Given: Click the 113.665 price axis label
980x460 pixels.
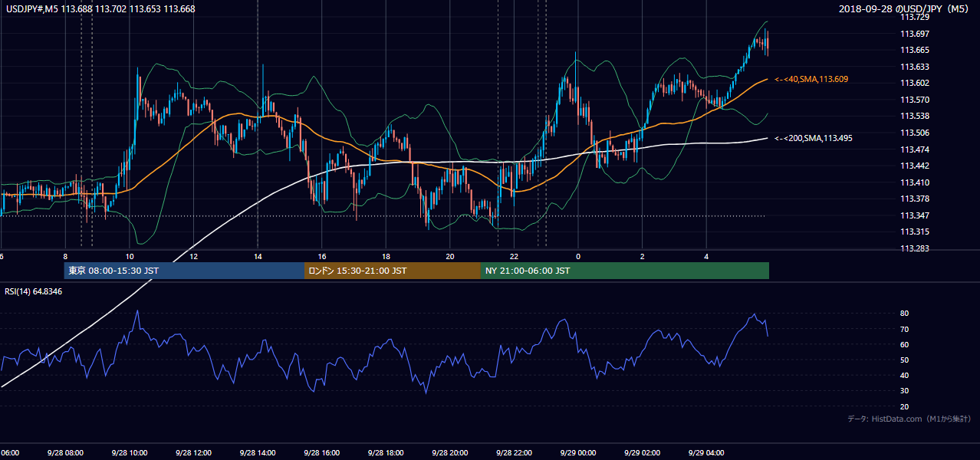Looking at the screenshot, I should click(916, 50).
